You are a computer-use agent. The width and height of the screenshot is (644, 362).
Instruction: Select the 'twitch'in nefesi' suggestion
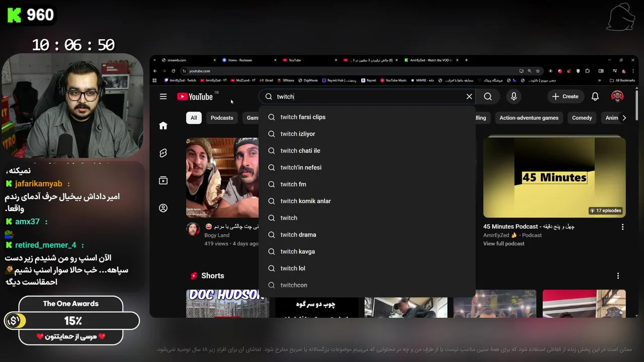click(367, 167)
